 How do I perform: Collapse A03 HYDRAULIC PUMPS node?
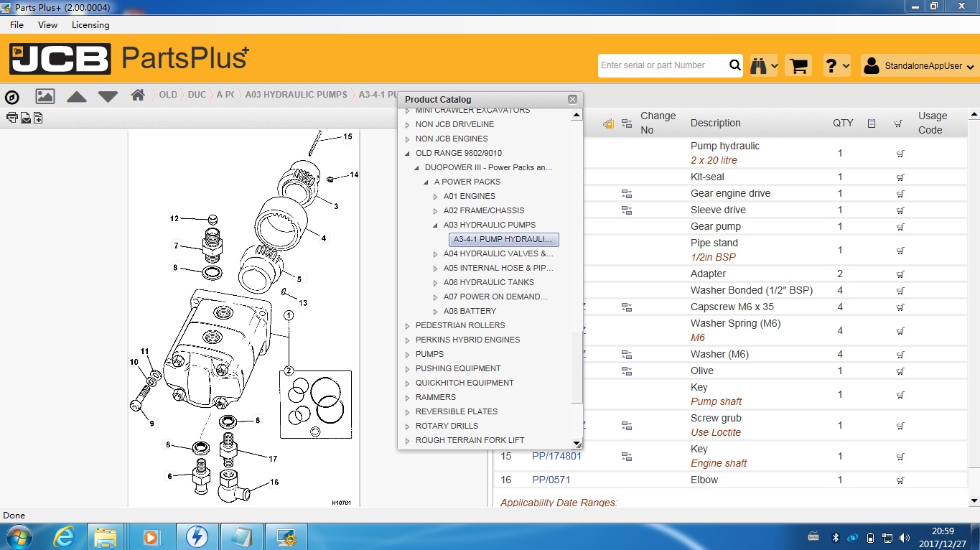tap(436, 225)
